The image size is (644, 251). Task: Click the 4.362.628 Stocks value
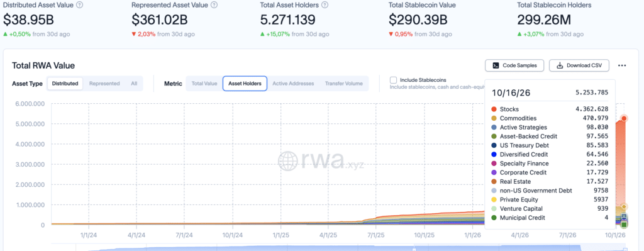pyautogui.click(x=592, y=109)
